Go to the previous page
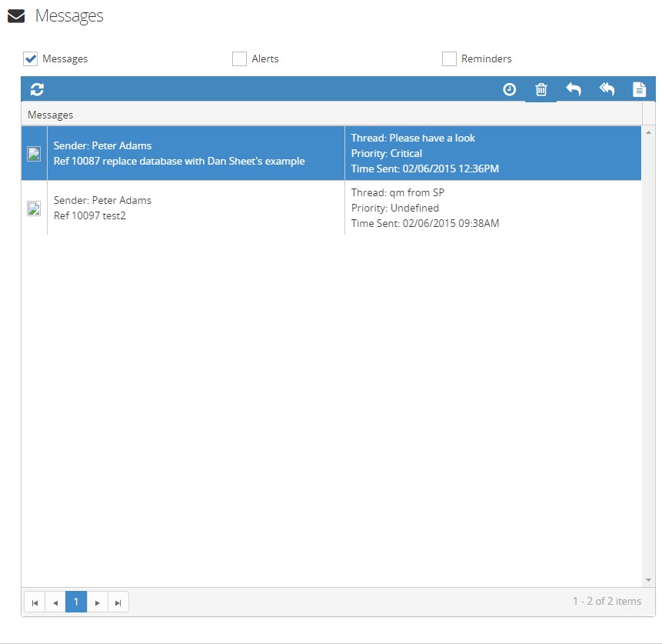 pos(55,602)
